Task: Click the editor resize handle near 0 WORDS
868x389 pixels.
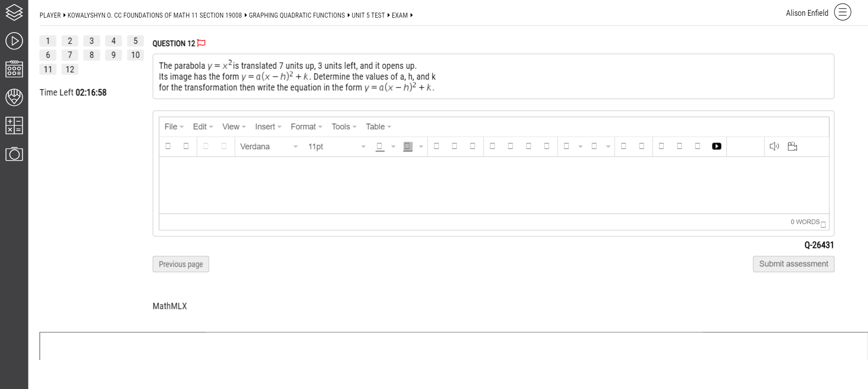Action: point(823,225)
